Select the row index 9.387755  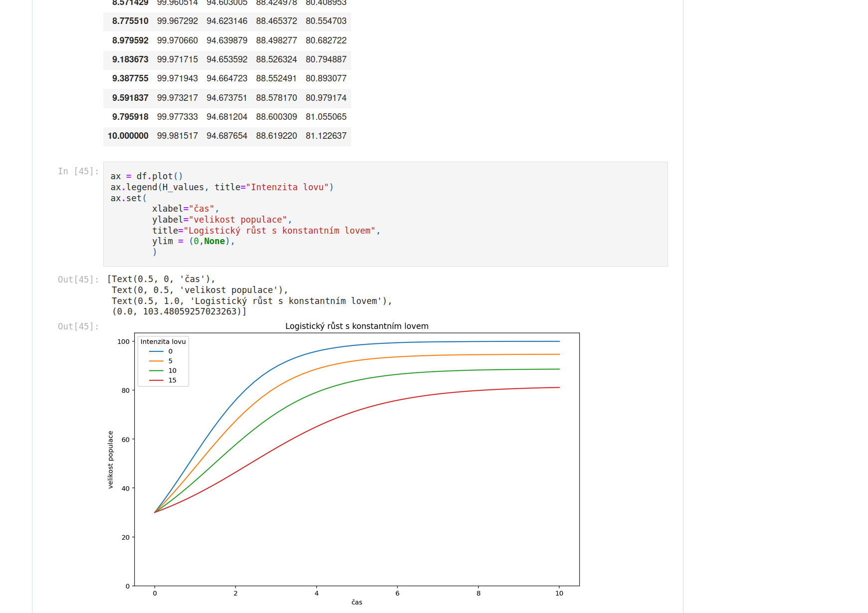[x=131, y=78]
